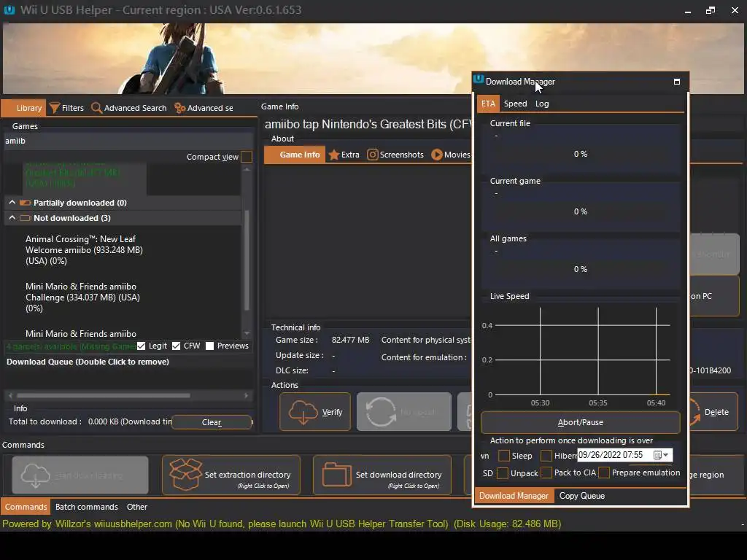Click the games list scroll-down arrow
The height and width of the screenshot is (560, 747).
pos(247,333)
